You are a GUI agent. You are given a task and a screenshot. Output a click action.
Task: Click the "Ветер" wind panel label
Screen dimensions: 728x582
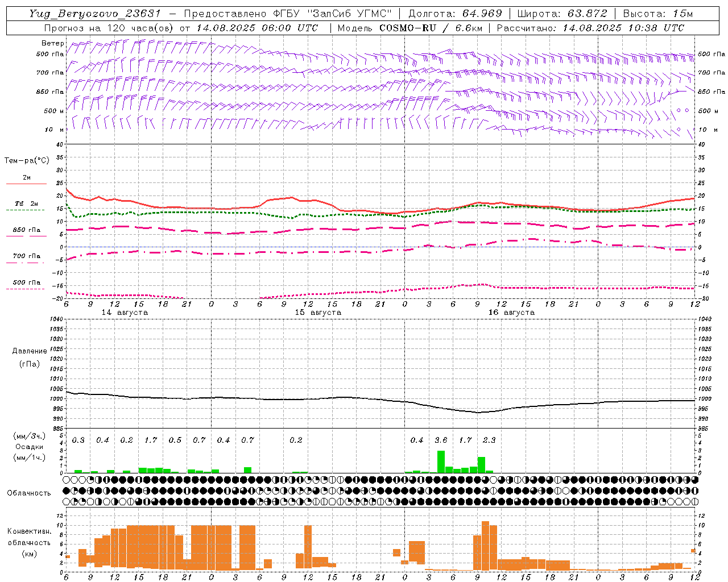click(53, 43)
